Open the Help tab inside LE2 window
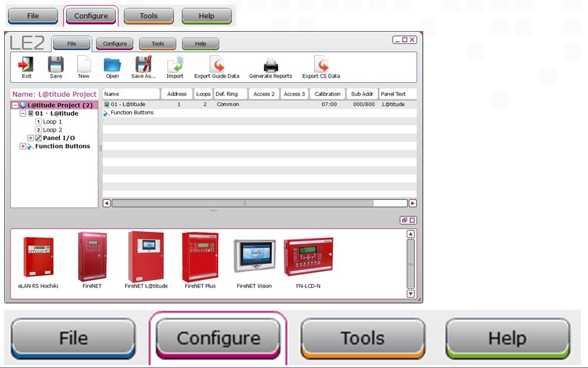Image resolution: width=588 pixels, height=368 pixels. tap(200, 44)
